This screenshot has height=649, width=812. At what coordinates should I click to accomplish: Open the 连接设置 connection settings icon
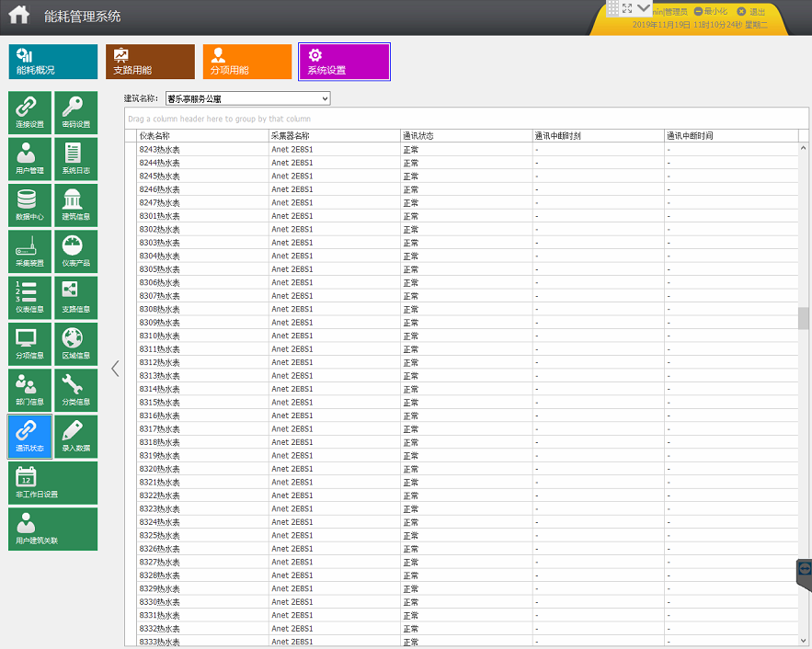click(x=29, y=113)
